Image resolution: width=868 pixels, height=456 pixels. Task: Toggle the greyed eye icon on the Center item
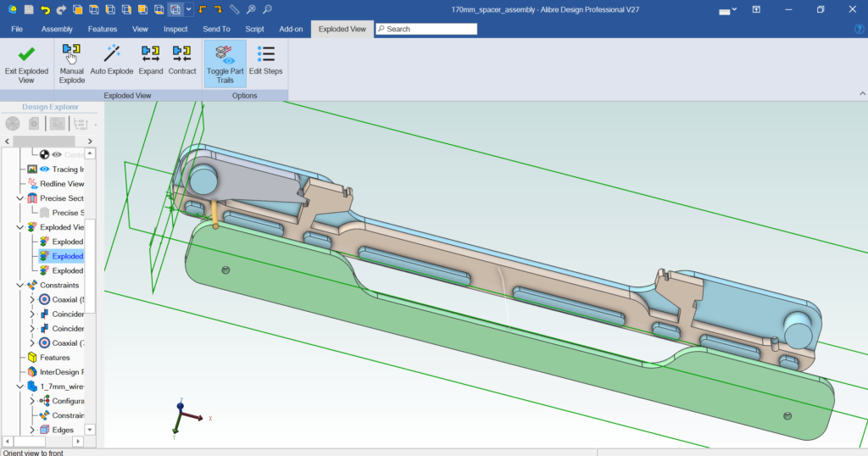57,155
